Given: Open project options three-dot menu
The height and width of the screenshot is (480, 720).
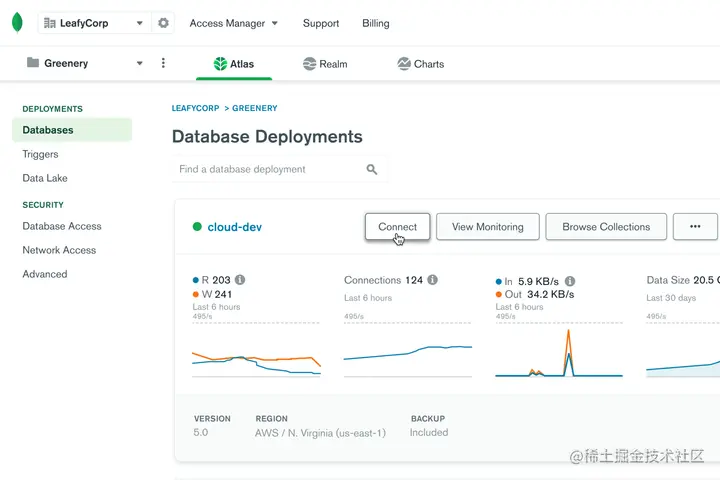Looking at the screenshot, I should pyautogui.click(x=163, y=63).
